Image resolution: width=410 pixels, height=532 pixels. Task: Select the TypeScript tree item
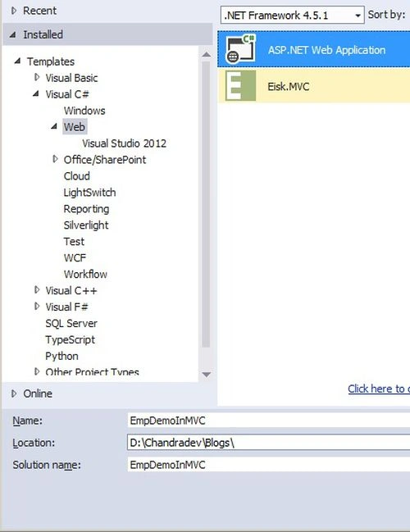coord(71,339)
